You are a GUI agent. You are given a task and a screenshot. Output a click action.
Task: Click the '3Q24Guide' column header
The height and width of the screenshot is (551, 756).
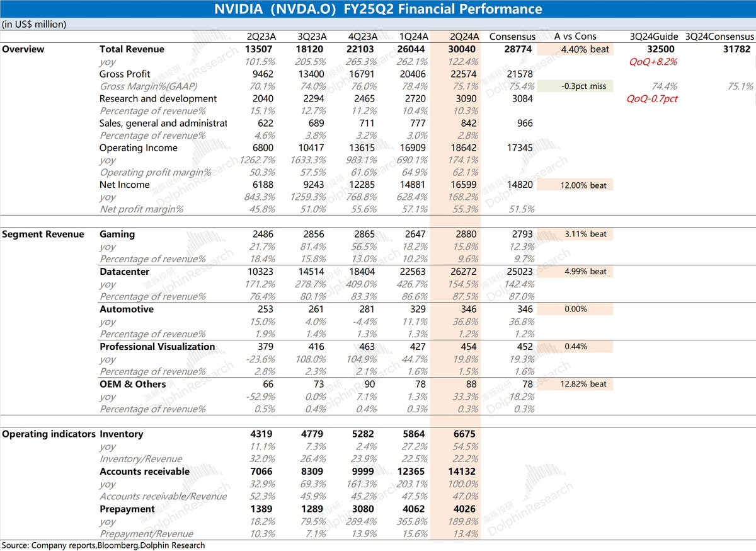click(654, 37)
